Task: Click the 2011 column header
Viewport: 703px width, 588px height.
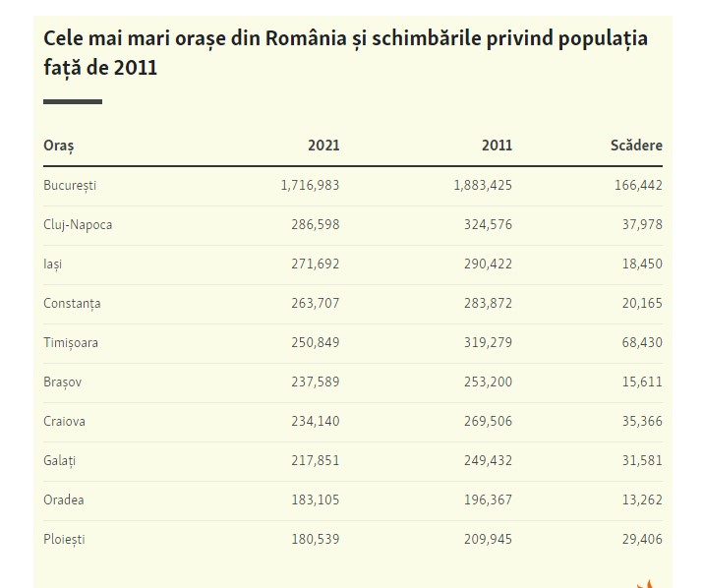Action: pyautogui.click(x=497, y=146)
